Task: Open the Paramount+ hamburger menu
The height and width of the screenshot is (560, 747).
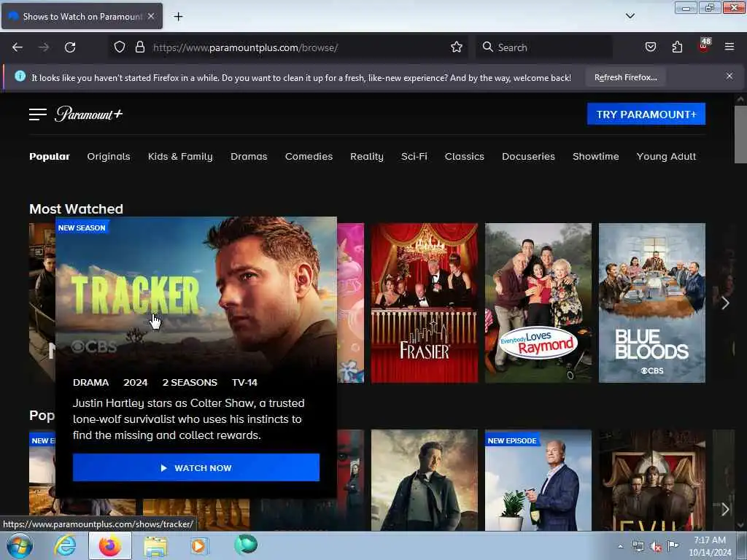Action: coord(38,114)
